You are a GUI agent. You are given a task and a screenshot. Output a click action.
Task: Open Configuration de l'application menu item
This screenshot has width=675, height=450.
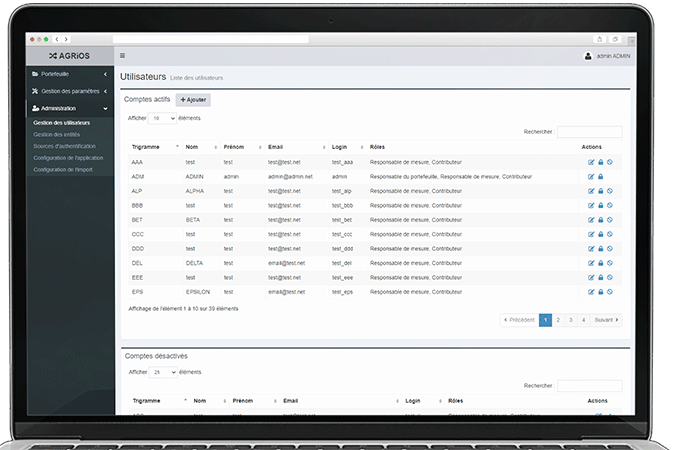click(x=68, y=158)
